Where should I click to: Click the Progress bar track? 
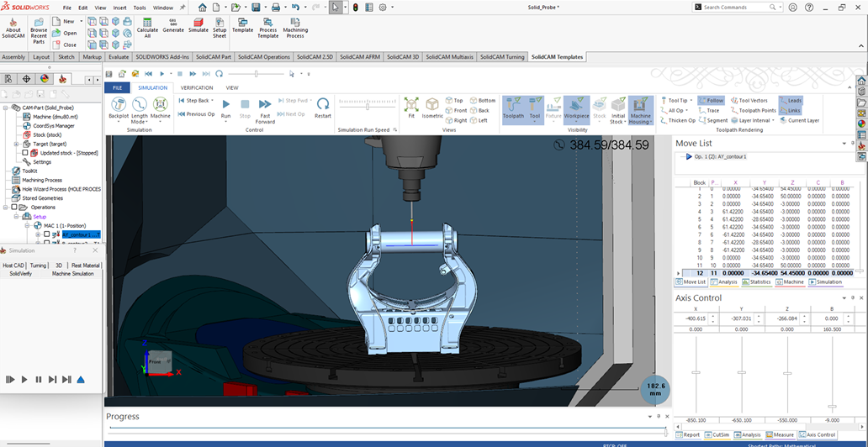coord(388,428)
